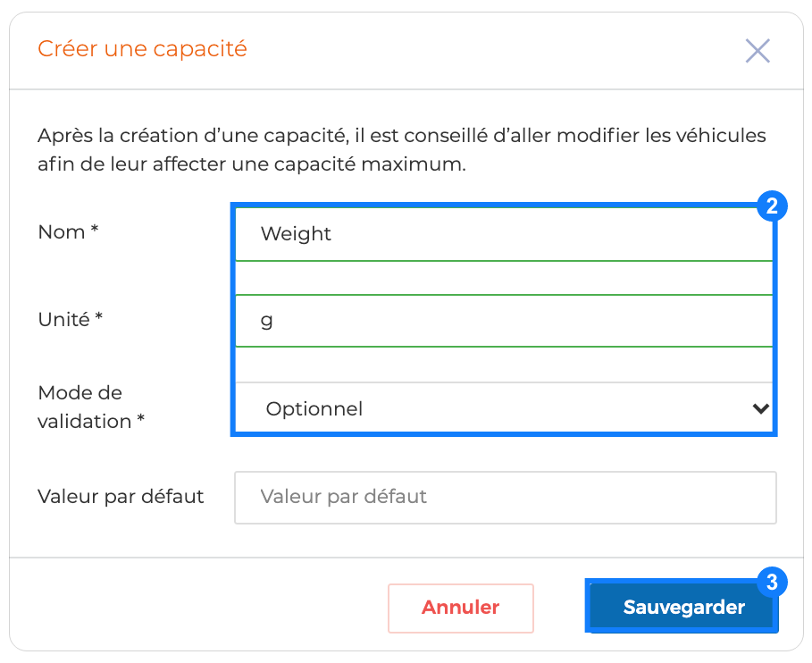
Task: Click the Valeur par défaut label text
Action: (121, 497)
